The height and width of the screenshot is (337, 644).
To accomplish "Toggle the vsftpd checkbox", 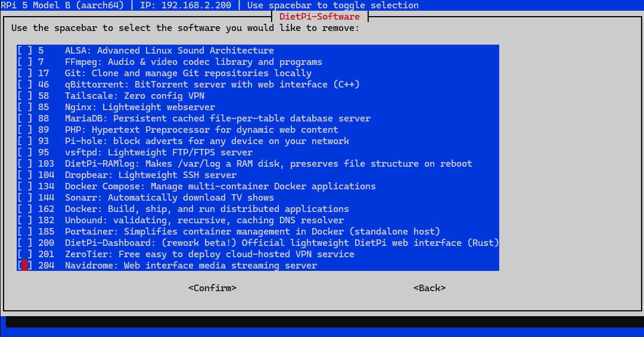I will point(24,152).
